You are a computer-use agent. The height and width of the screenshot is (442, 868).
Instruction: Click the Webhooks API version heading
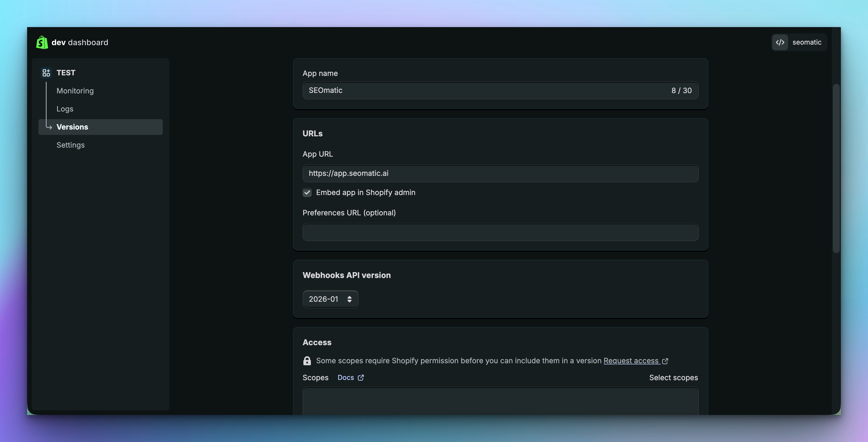click(x=347, y=275)
